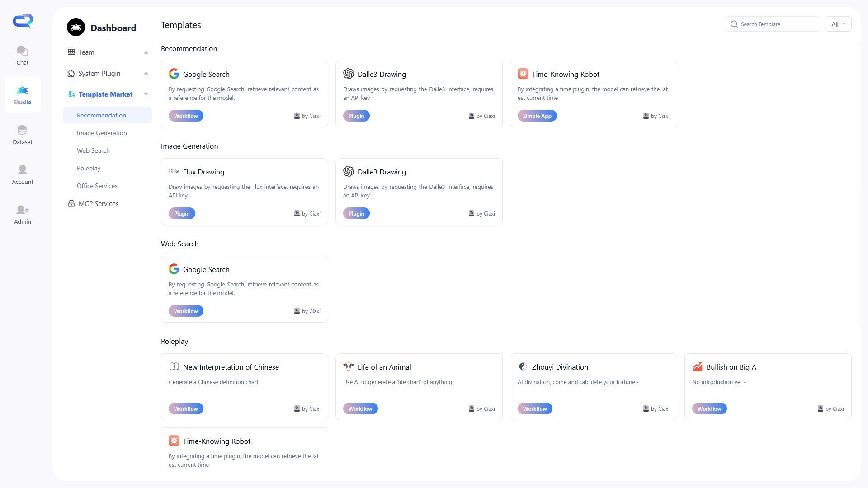The height and width of the screenshot is (488, 868).
Task: Click Workflow tag on Zhouyi Divination card
Action: (535, 408)
